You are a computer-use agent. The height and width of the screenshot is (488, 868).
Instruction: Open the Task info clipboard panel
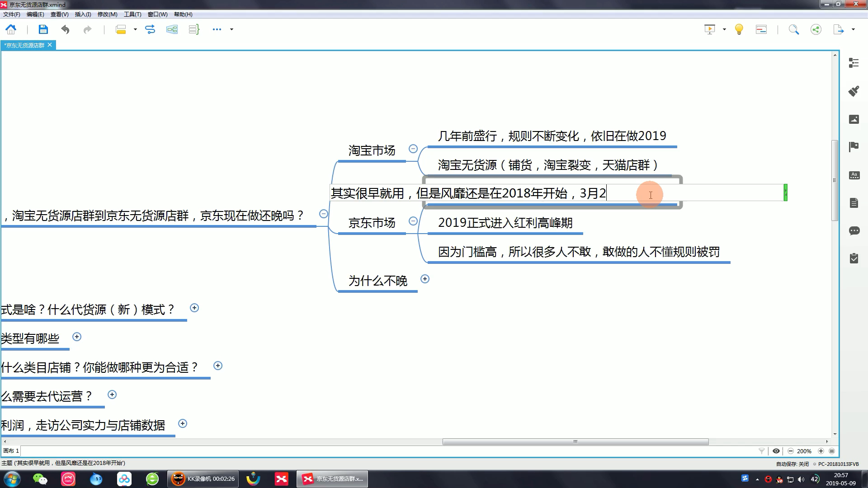coord(854,258)
